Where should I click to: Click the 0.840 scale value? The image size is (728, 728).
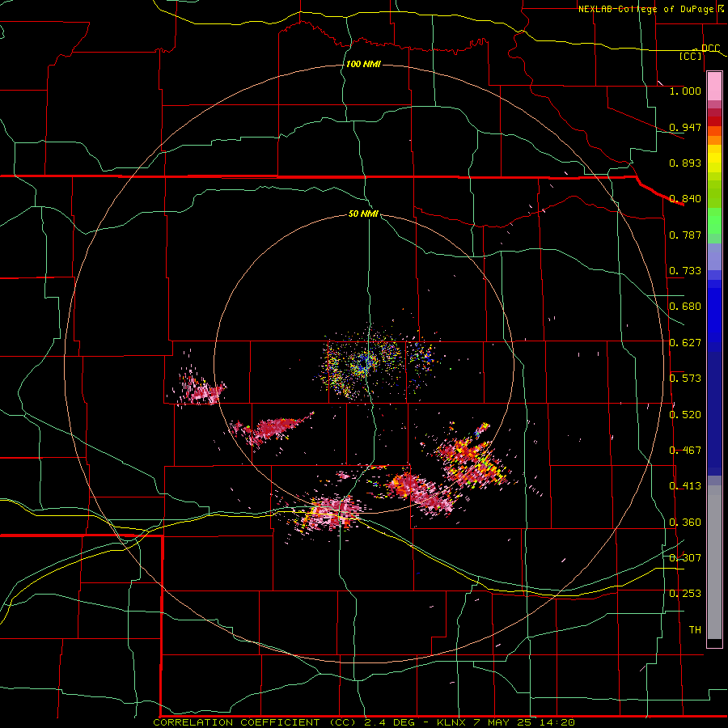[685, 199]
